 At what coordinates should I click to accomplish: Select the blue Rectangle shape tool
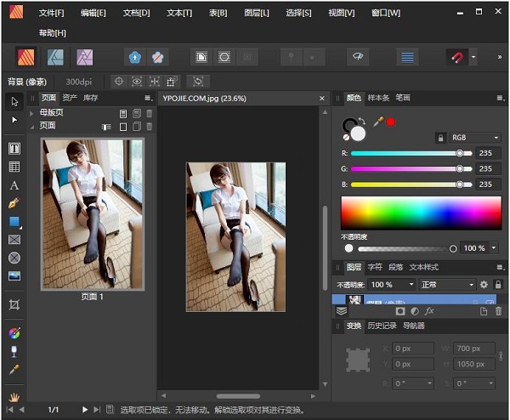pos(14,222)
